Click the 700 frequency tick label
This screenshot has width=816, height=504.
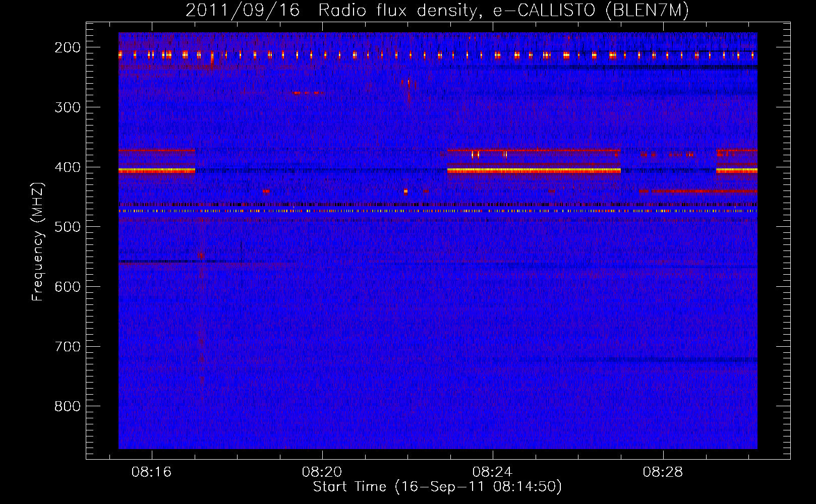[67, 347]
